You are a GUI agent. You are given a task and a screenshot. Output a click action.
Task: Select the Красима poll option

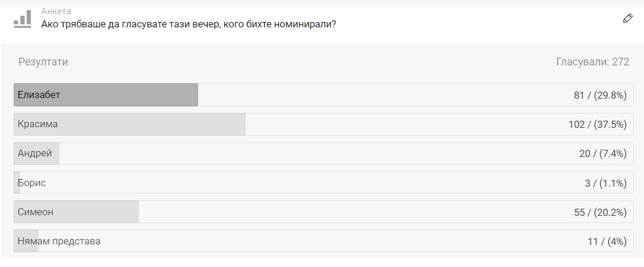[323, 124]
